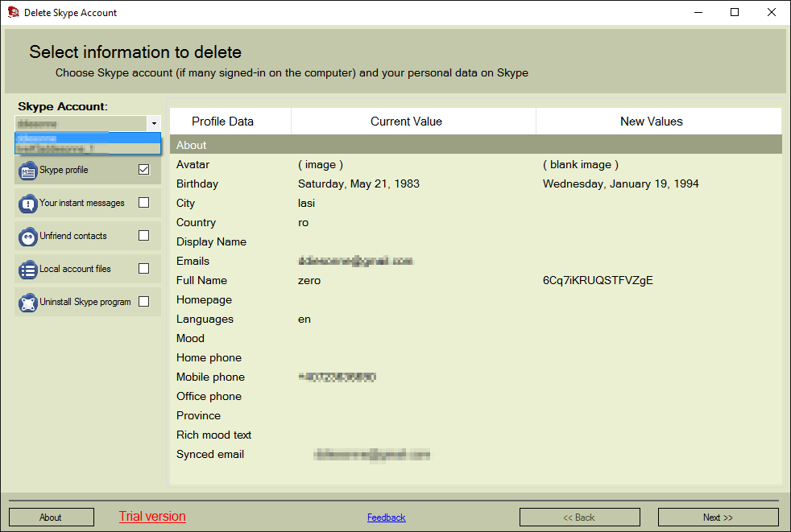Image resolution: width=791 pixels, height=532 pixels.
Task: Click the New Values column header
Action: (x=659, y=122)
